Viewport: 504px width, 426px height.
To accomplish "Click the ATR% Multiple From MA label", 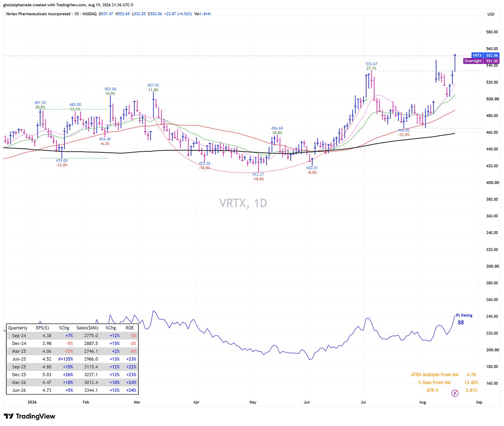I will [x=435, y=375].
